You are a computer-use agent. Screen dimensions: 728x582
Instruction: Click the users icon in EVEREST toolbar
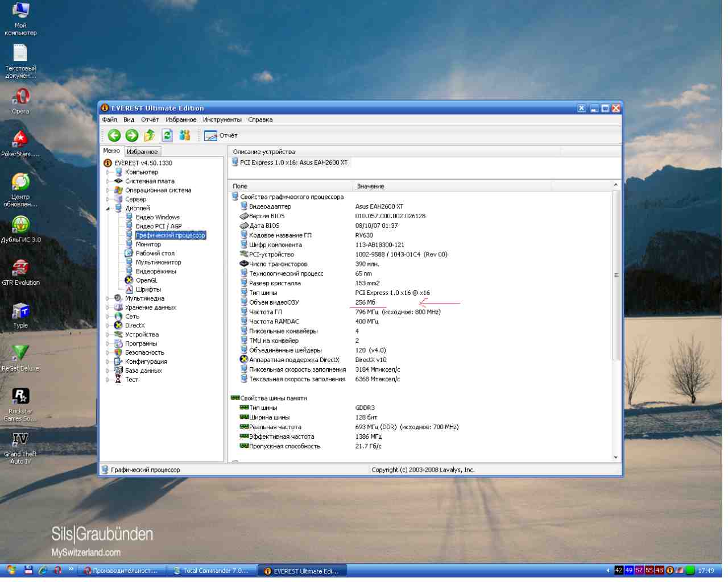(185, 135)
